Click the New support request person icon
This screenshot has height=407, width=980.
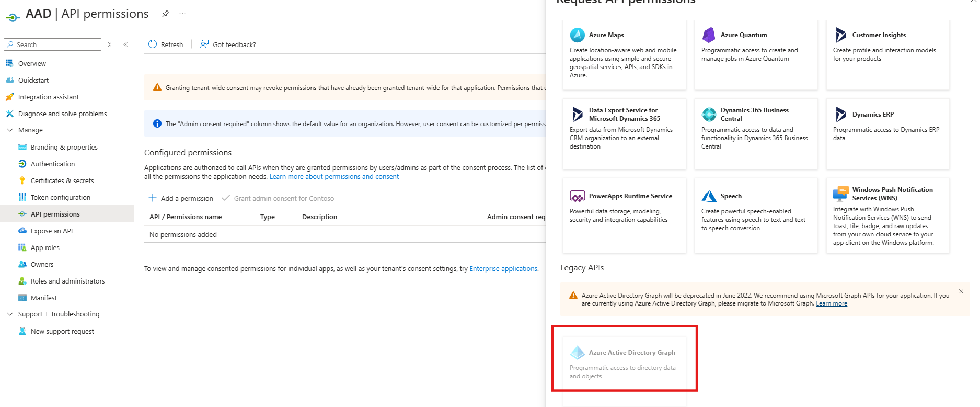point(22,331)
